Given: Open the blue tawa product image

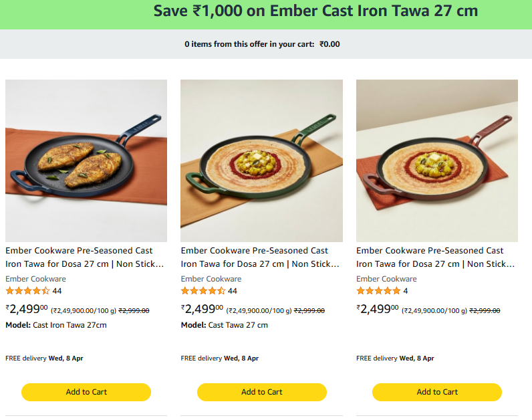Looking at the screenshot, I should [86, 161].
